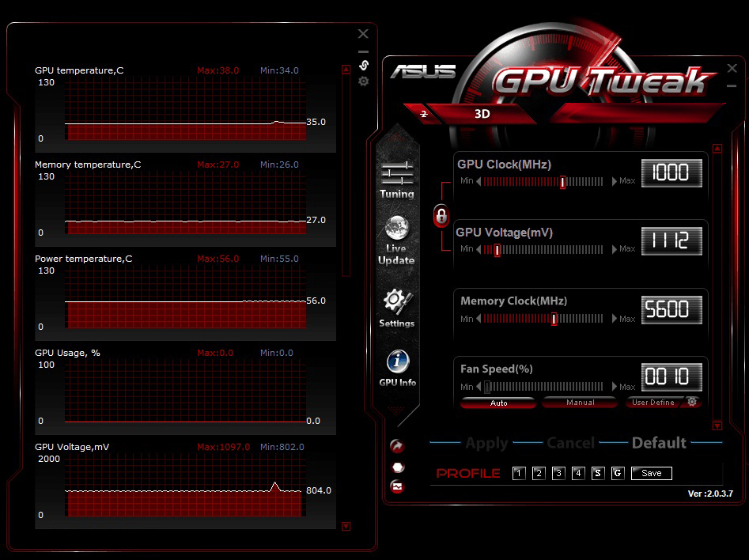Switch to the 3D tab
Image resolution: width=749 pixels, height=560 pixels.
click(x=482, y=114)
